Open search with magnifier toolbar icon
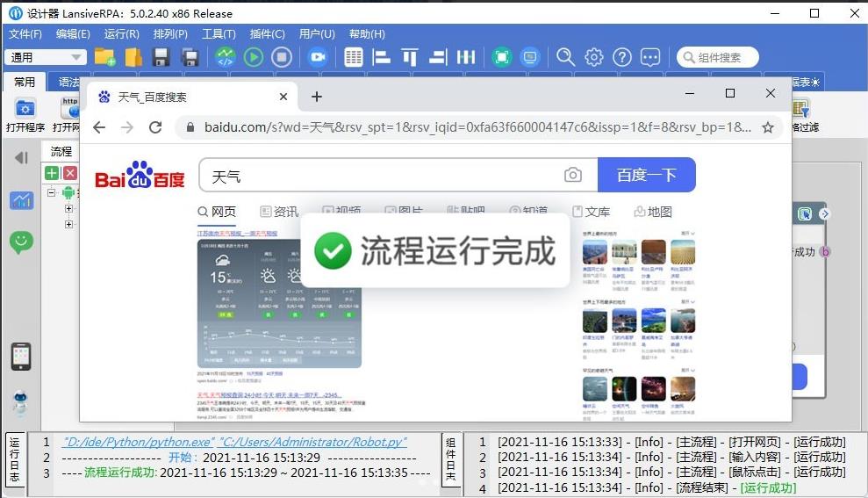Image resolution: width=868 pixels, height=498 pixels. (x=565, y=57)
